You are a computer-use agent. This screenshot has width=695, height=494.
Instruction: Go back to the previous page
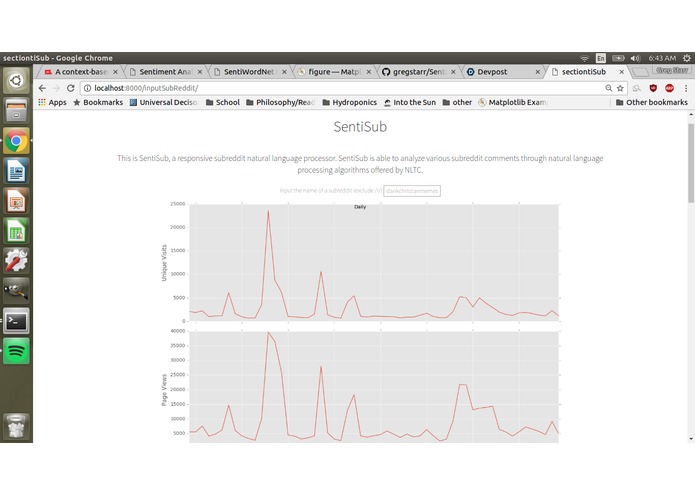[42, 88]
